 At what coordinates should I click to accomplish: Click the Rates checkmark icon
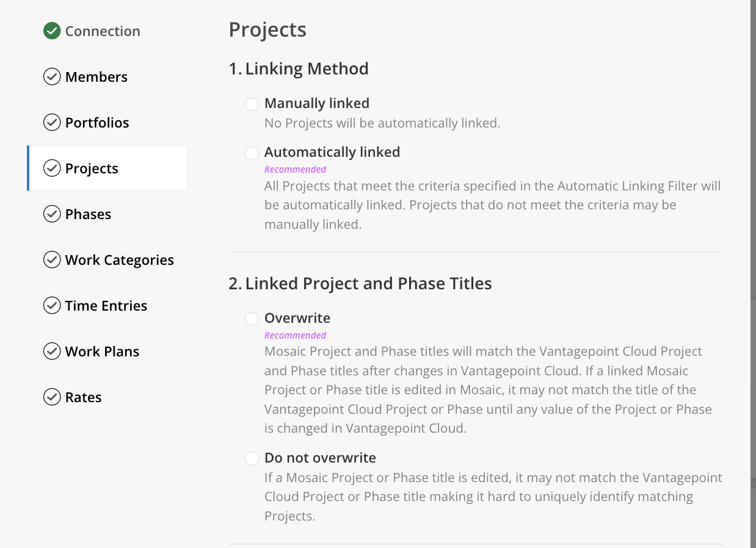(52, 397)
